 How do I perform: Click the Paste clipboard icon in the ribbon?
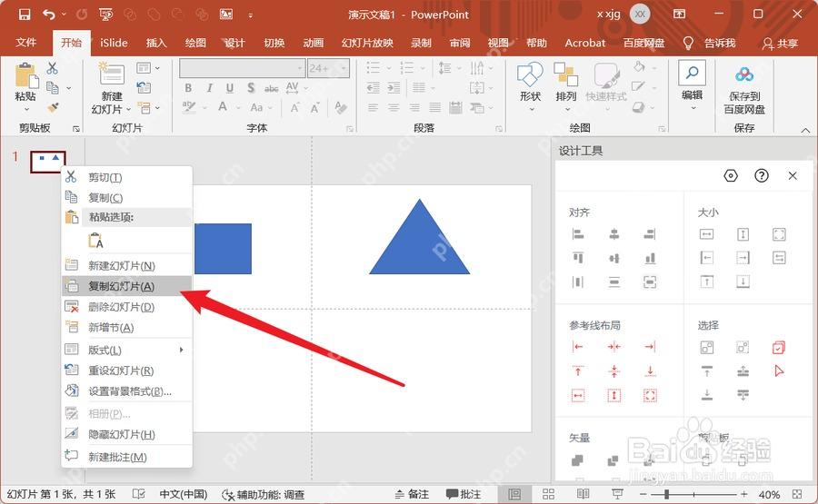26,76
